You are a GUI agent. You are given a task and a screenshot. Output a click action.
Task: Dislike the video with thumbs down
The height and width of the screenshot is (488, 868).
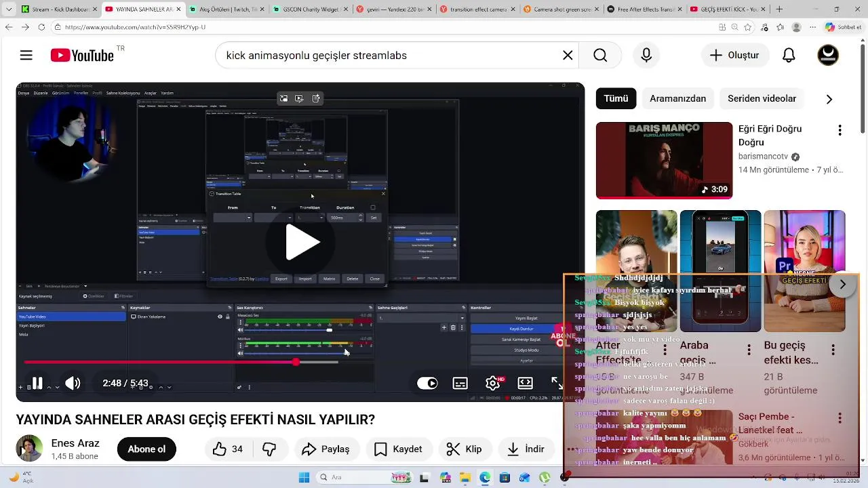click(x=269, y=449)
